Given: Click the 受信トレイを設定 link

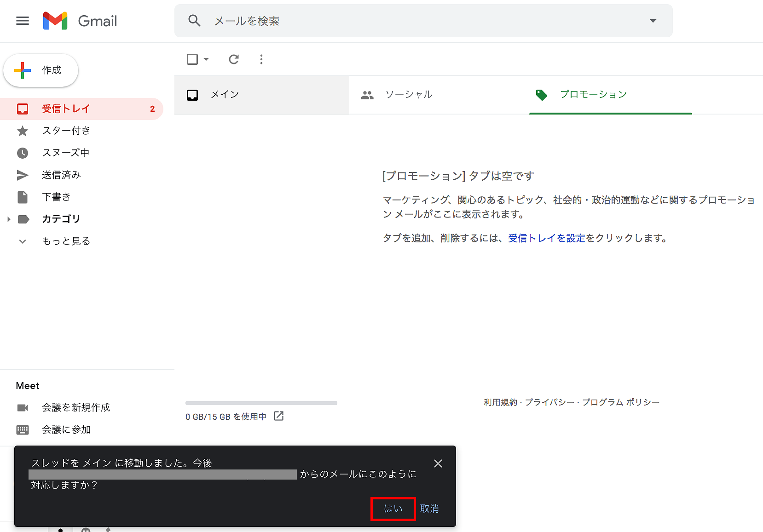Looking at the screenshot, I should [546, 238].
